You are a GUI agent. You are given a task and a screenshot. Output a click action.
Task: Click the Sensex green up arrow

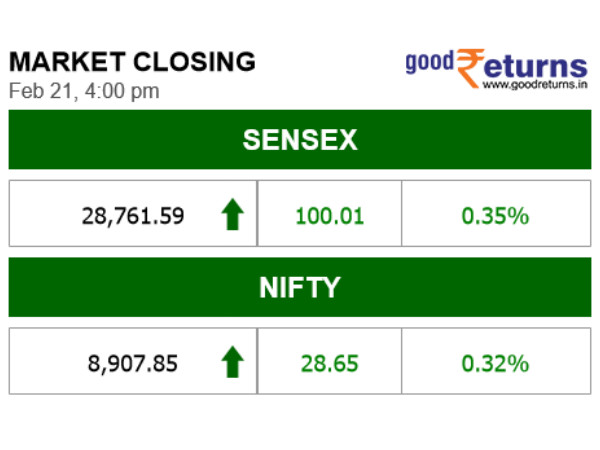click(232, 215)
